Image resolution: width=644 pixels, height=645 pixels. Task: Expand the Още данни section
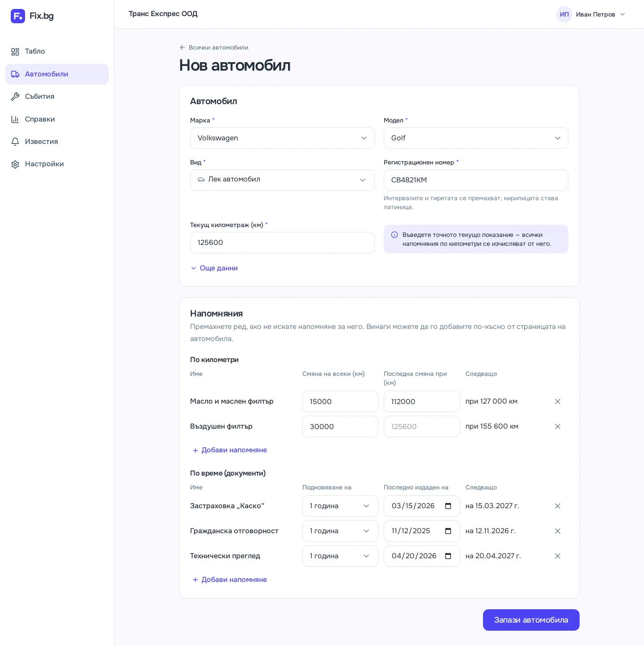coord(214,268)
